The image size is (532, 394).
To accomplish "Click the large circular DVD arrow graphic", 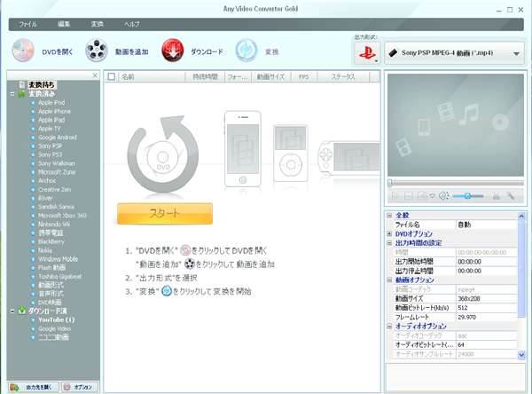I will coord(163,154).
